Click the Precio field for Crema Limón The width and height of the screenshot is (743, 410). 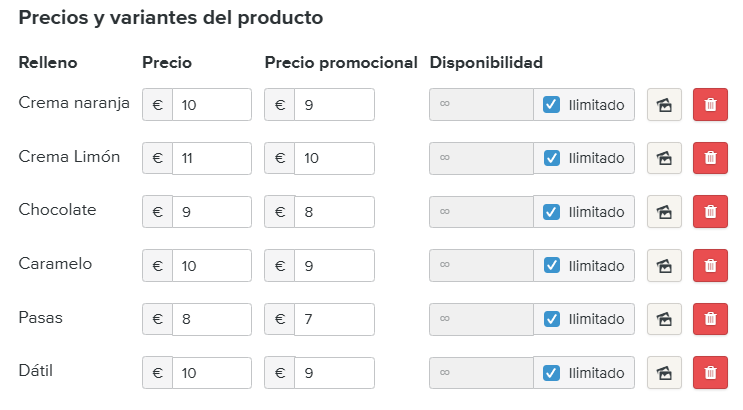pos(211,158)
